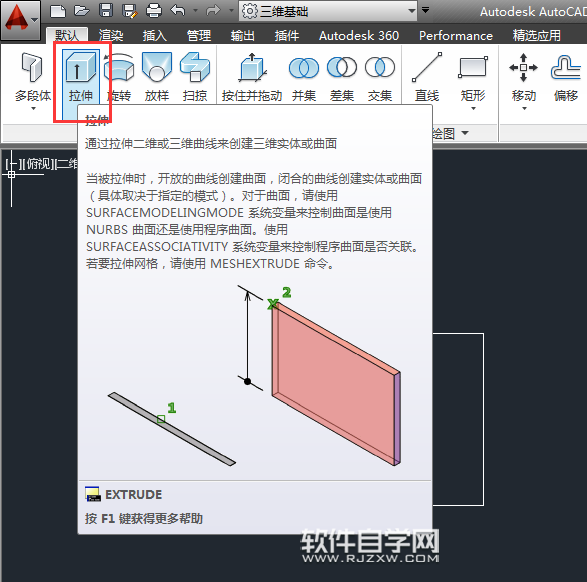Switch to the 管理 ribbon tab
This screenshot has height=582, width=587.
(x=199, y=36)
